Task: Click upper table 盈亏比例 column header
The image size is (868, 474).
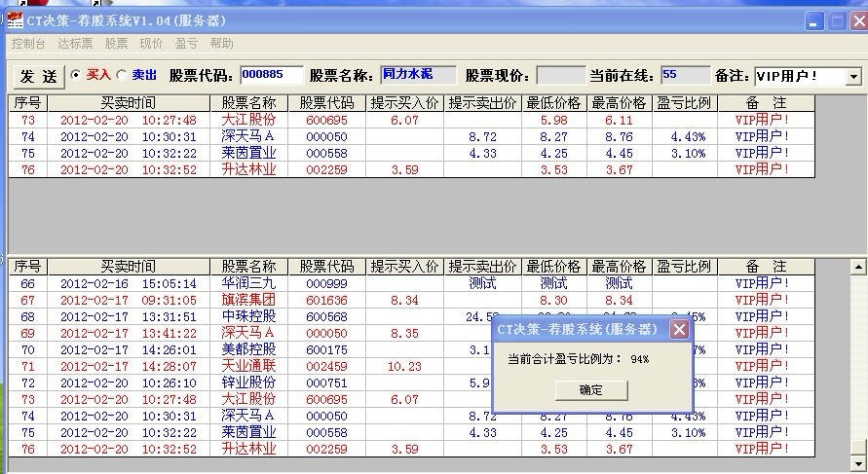Action: [685, 103]
